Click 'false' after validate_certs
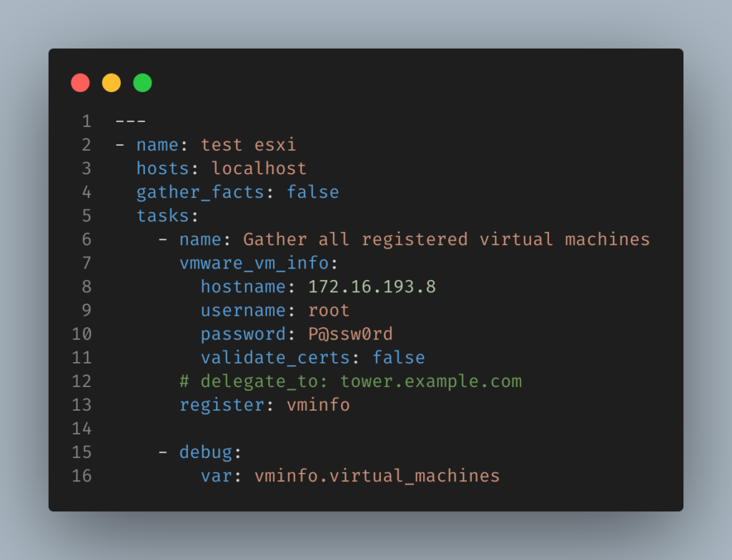The width and height of the screenshot is (732, 560). pos(399,357)
